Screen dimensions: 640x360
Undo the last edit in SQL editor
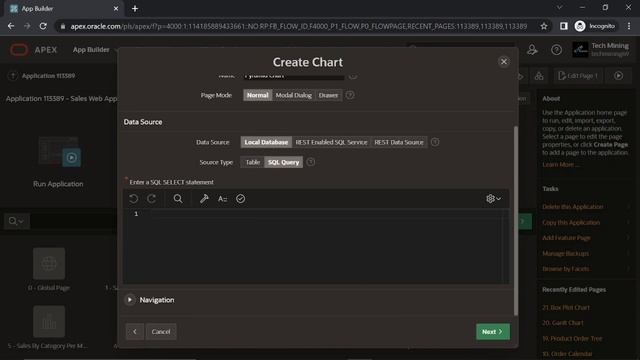tap(133, 199)
